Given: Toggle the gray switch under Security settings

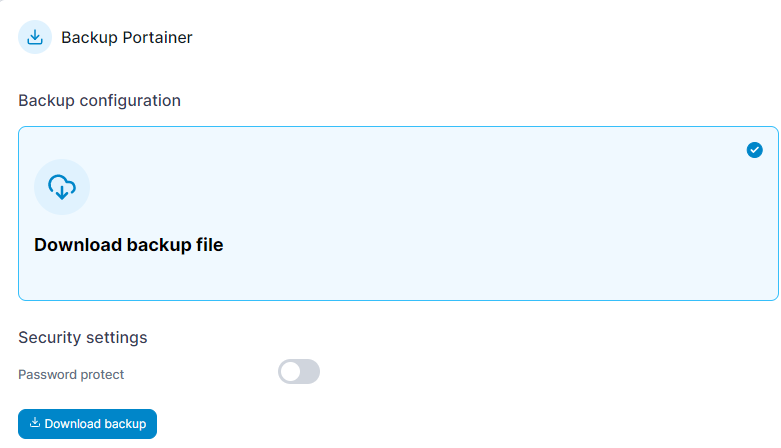Looking at the screenshot, I should (299, 372).
